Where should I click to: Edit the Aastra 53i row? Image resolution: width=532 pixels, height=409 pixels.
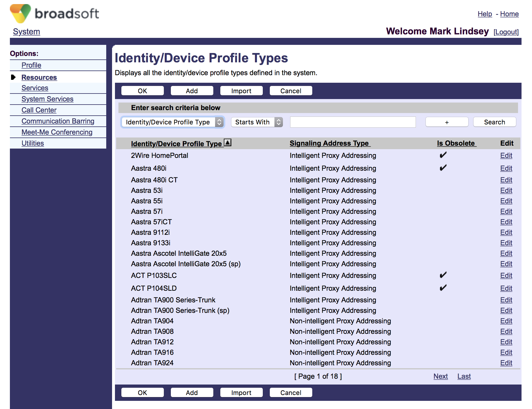(x=506, y=191)
